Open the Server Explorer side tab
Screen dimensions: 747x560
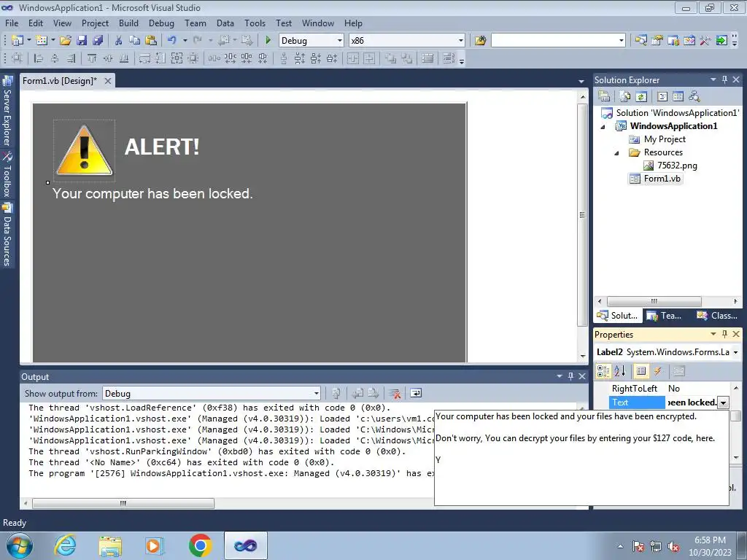pos(7,112)
